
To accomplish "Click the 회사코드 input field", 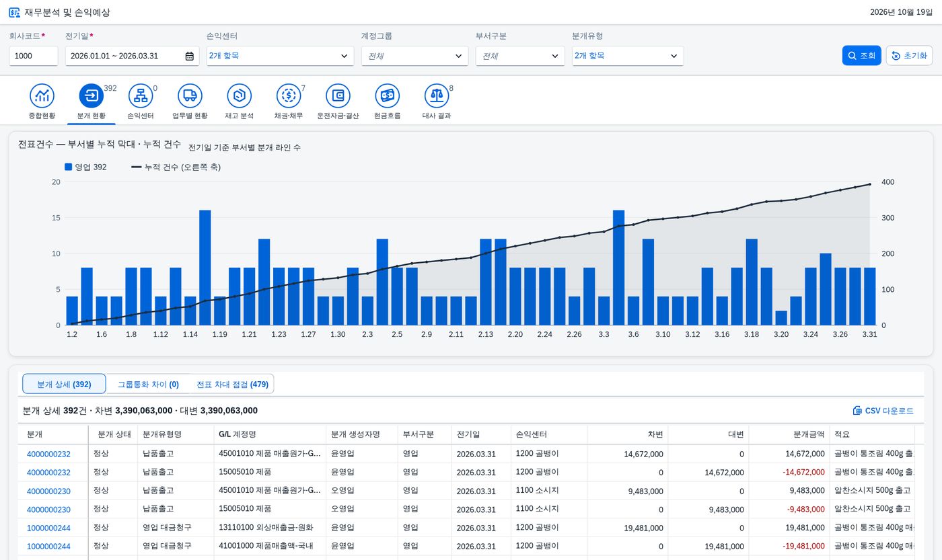I will pyautogui.click(x=34, y=56).
